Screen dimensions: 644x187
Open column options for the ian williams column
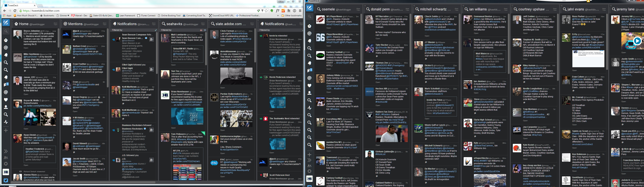click(506, 9)
